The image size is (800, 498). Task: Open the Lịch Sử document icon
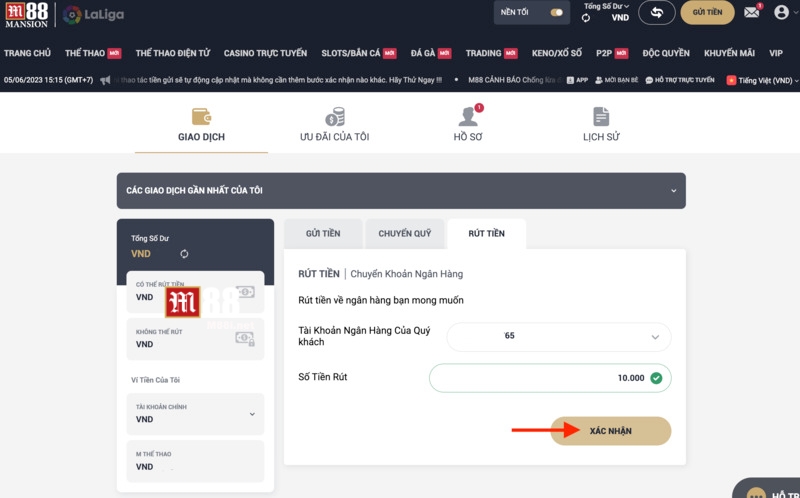(601, 117)
